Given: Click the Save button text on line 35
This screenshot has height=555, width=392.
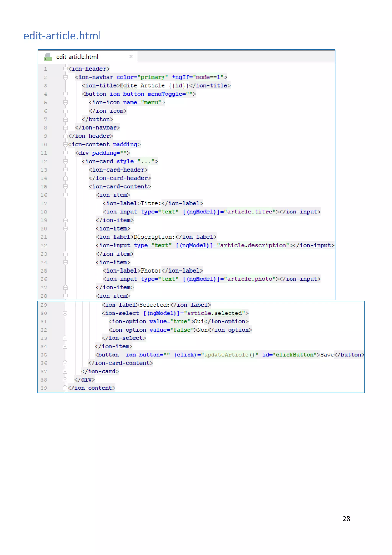Looking at the screenshot, I should point(327,355).
